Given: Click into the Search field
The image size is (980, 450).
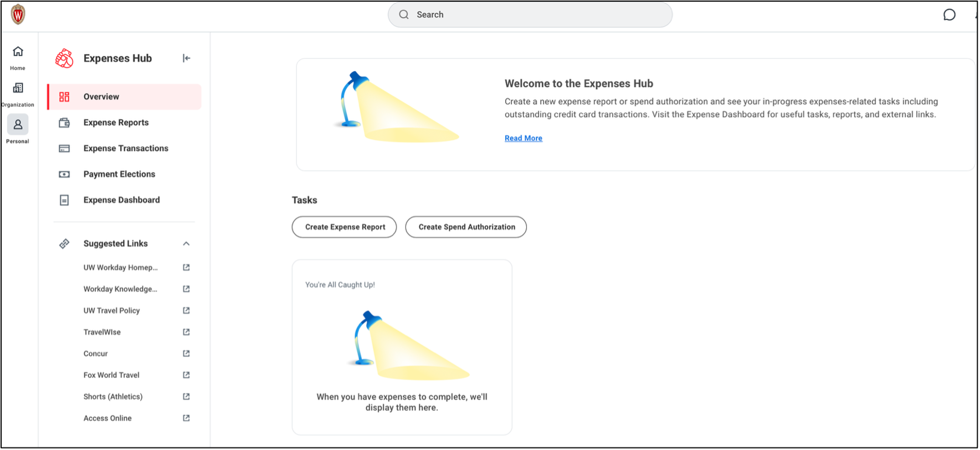Looking at the screenshot, I should point(530,15).
